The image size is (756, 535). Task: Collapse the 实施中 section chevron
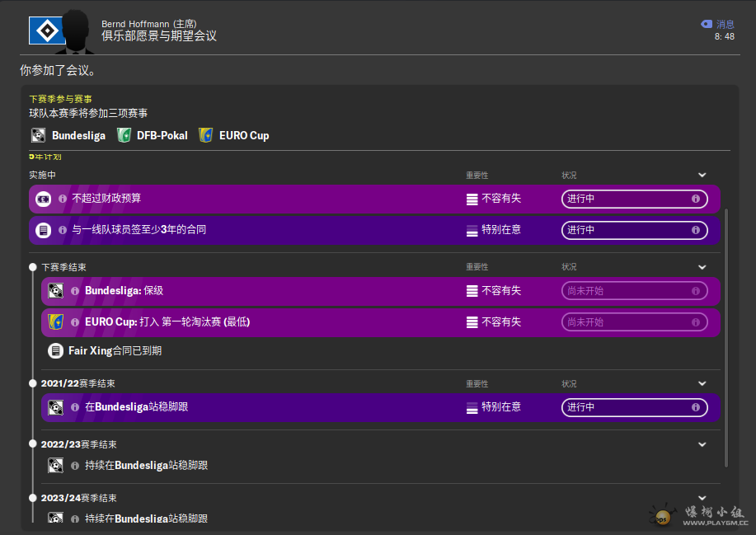pyautogui.click(x=702, y=175)
